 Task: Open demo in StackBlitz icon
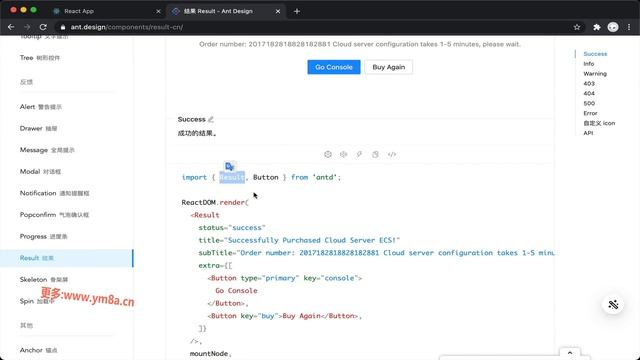(359, 154)
